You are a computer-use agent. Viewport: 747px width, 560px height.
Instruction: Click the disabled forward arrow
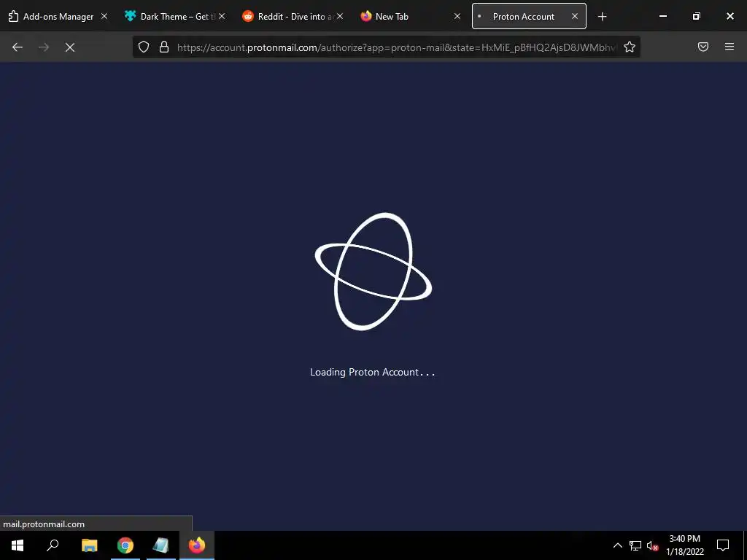click(x=44, y=47)
